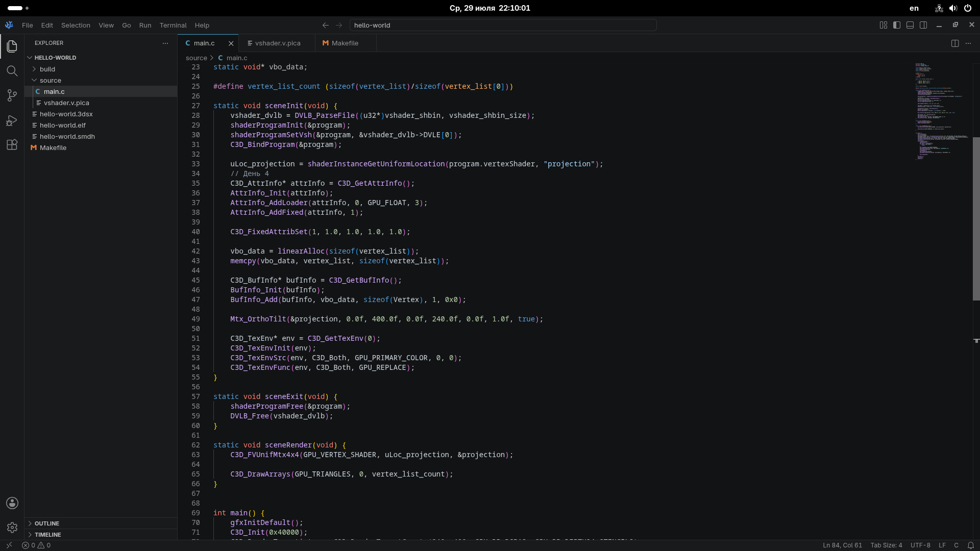Select hello-world.3dsx file
Image resolution: width=980 pixels, height=551 pixels.
101,114
